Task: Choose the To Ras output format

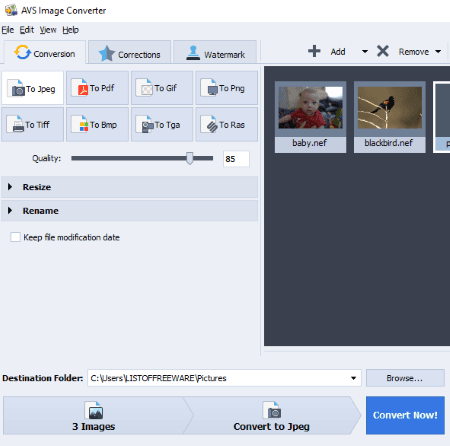Action: (227, 125)
